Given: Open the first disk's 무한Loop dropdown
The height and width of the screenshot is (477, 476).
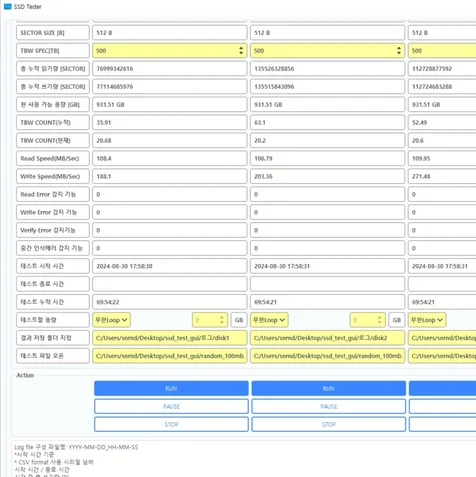Looking at the screenshot, I should pos(111,320).
